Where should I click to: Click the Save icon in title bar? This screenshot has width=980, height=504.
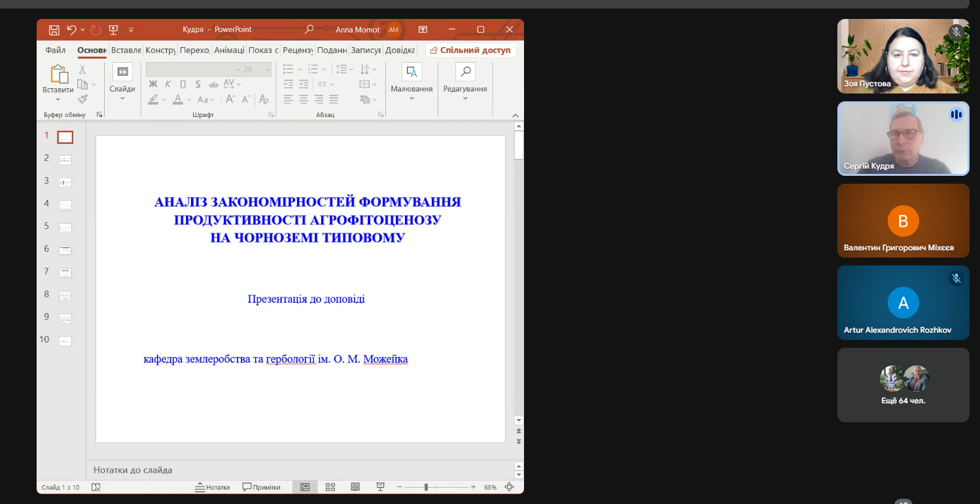tap(54, 29)
